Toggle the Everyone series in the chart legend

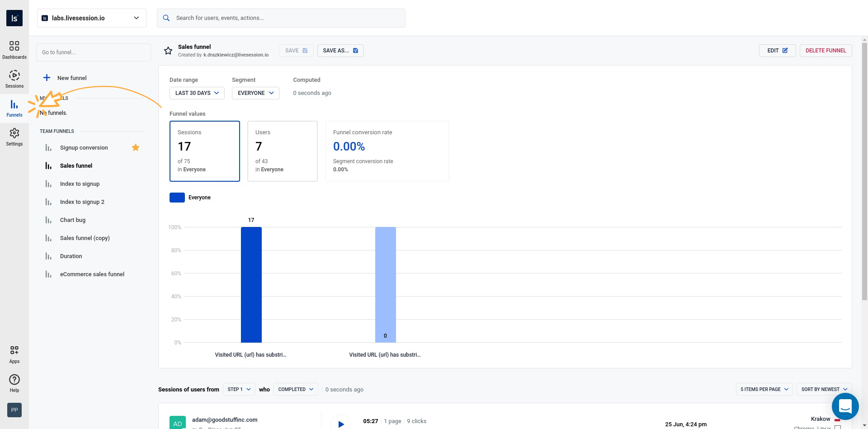click(190, 197)
